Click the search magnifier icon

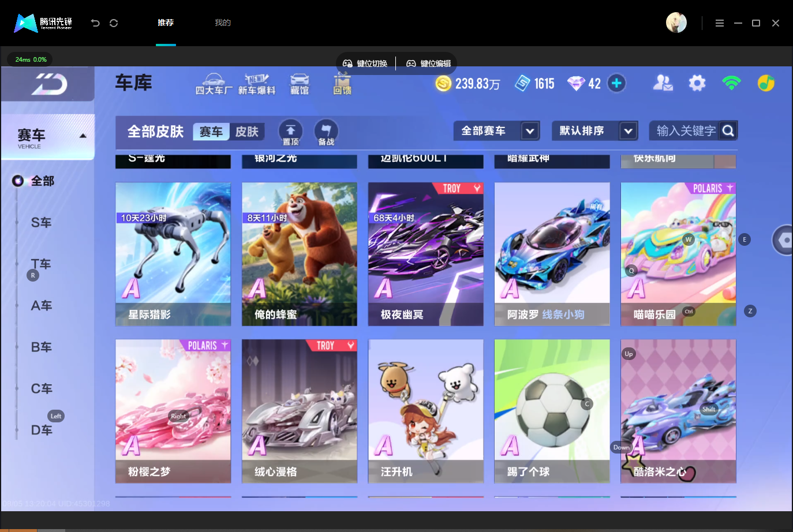pyautogui.click(x=728, y=131)
